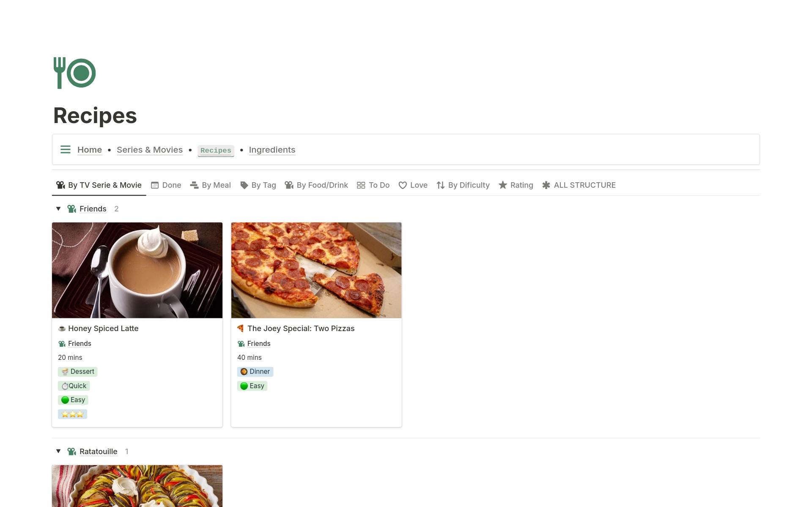Click the grid icon next to To Do
Screen dimensions: 812x507
tap(361, 185)
